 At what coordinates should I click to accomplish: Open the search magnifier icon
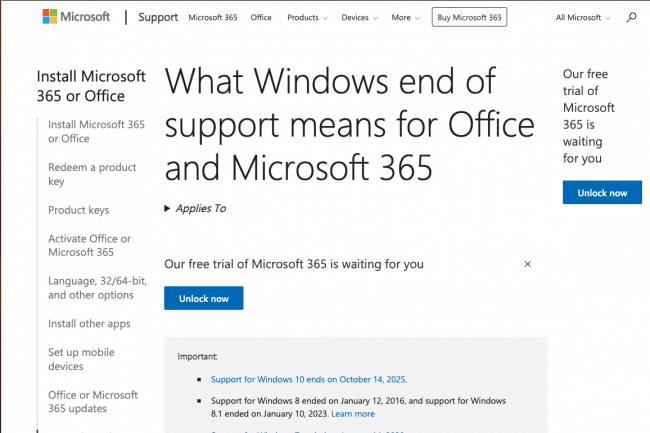pos(631,17)
